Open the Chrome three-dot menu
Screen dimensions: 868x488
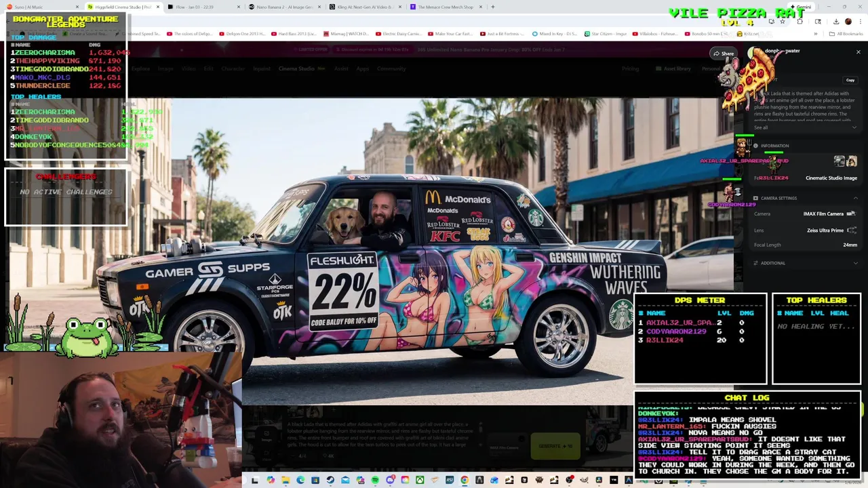pyautogui.click(x=860, y=22)
